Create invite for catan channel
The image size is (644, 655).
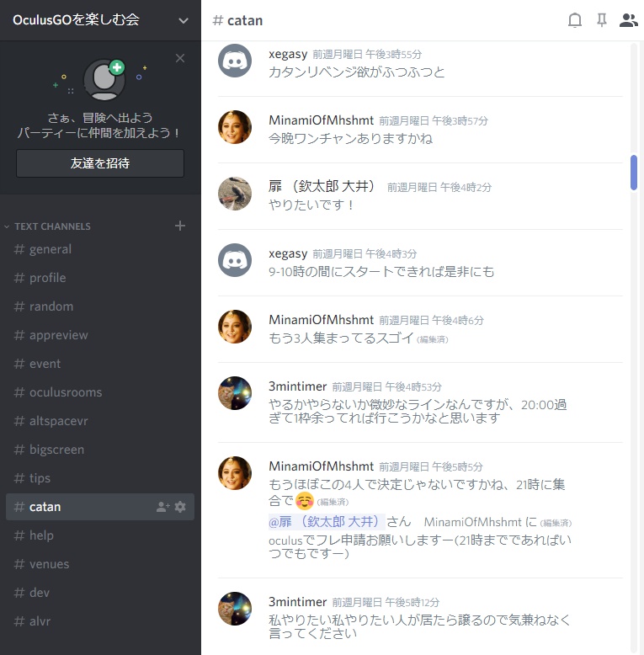point(162,507)
